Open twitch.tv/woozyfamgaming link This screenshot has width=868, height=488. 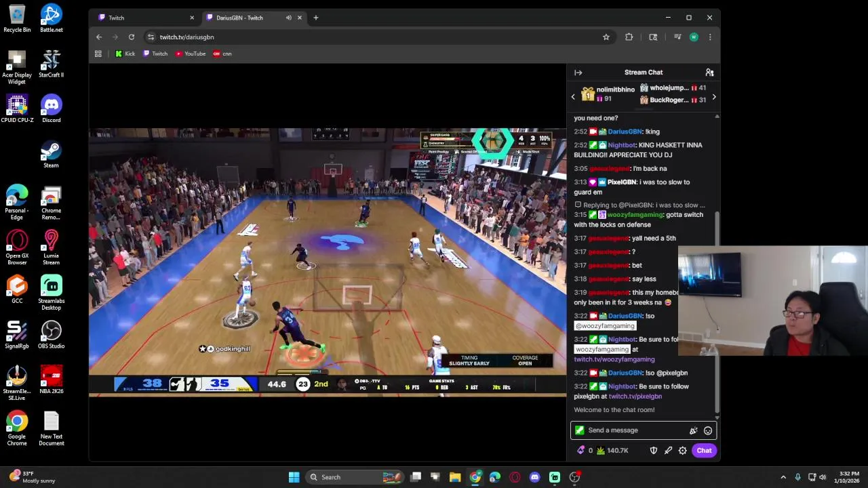click(614, 360)
